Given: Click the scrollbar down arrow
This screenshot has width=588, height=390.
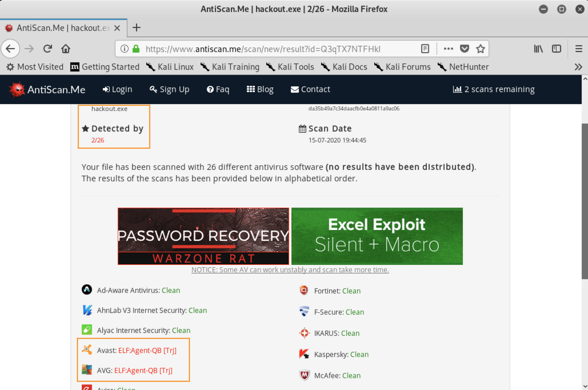Looking at the screenshot, I should 585,386.
